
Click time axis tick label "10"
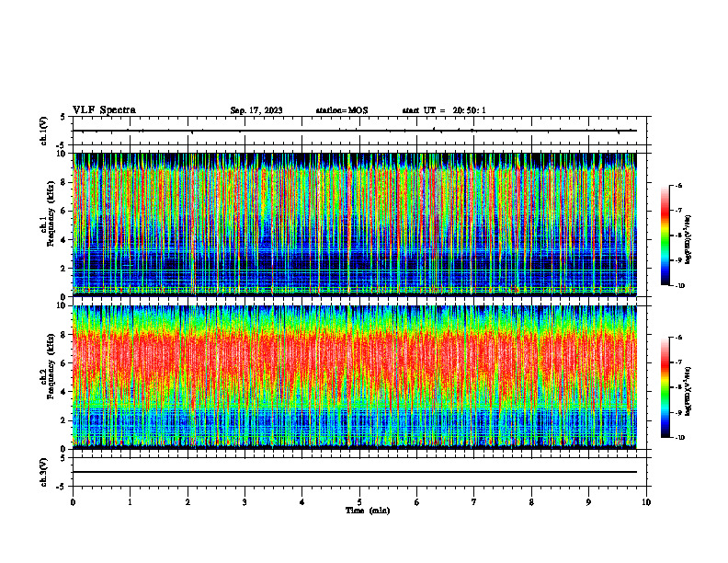click(646, 502)
